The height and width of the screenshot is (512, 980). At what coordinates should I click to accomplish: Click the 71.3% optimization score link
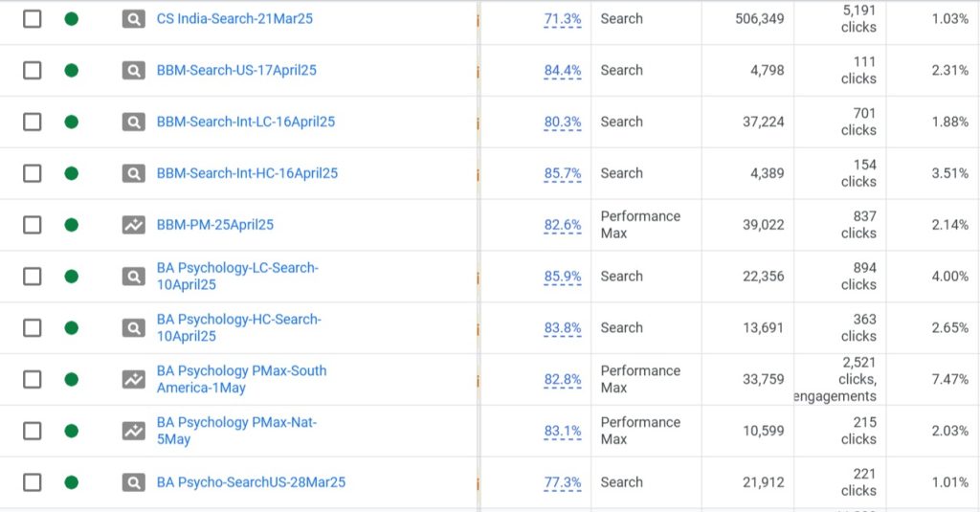563,19
